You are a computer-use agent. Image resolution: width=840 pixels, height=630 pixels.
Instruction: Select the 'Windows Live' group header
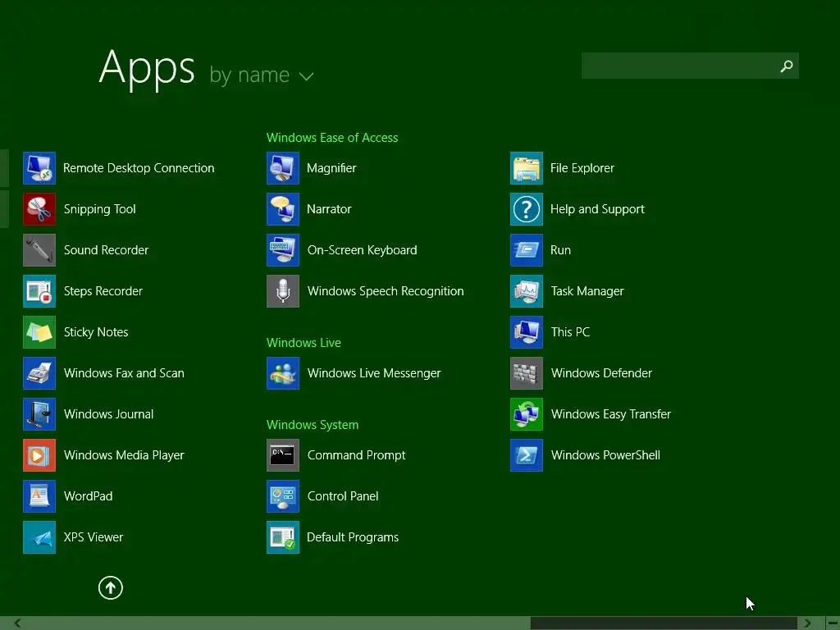click(x=304, y=343)
